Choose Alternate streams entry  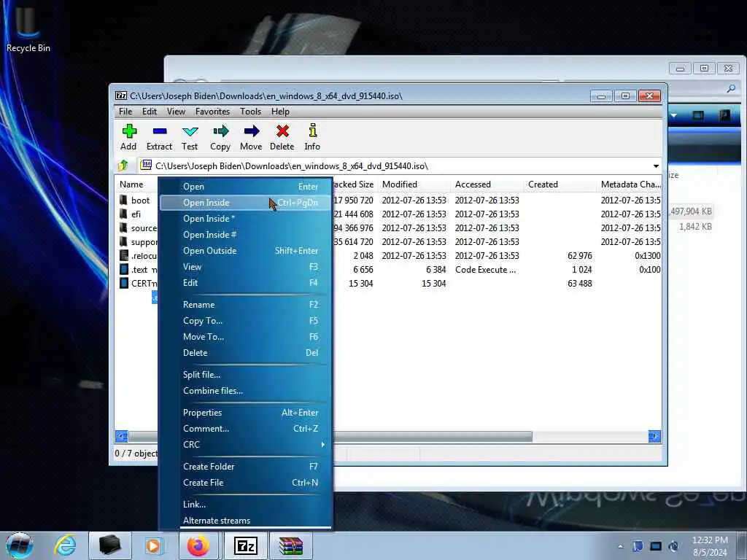(245, 521)
